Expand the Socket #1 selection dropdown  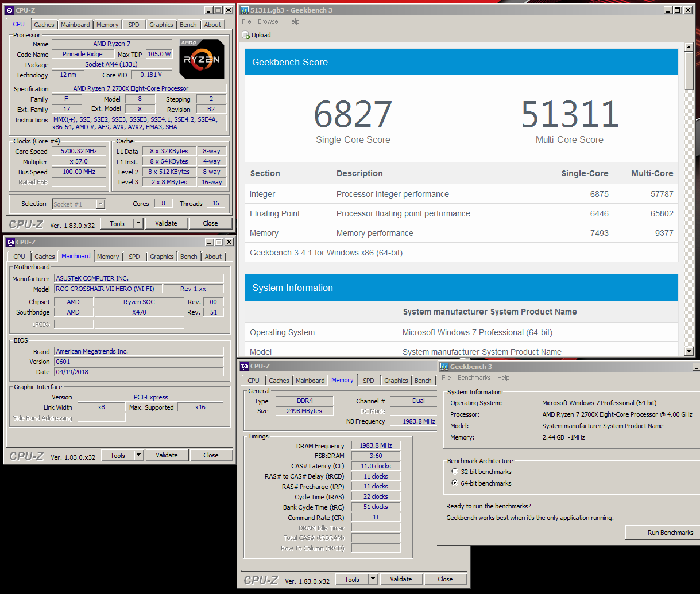100,204
